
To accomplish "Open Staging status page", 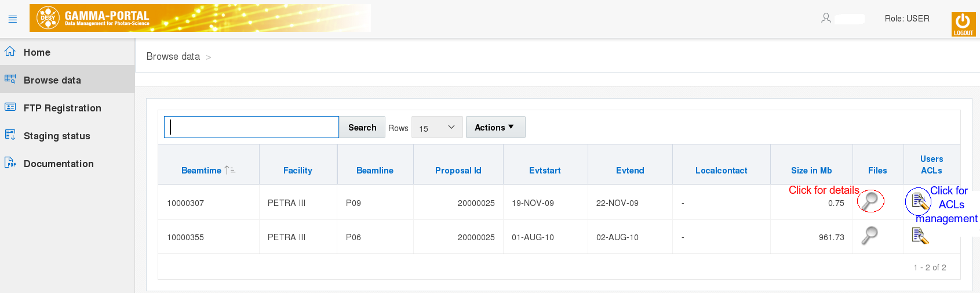I will [57, 136].
